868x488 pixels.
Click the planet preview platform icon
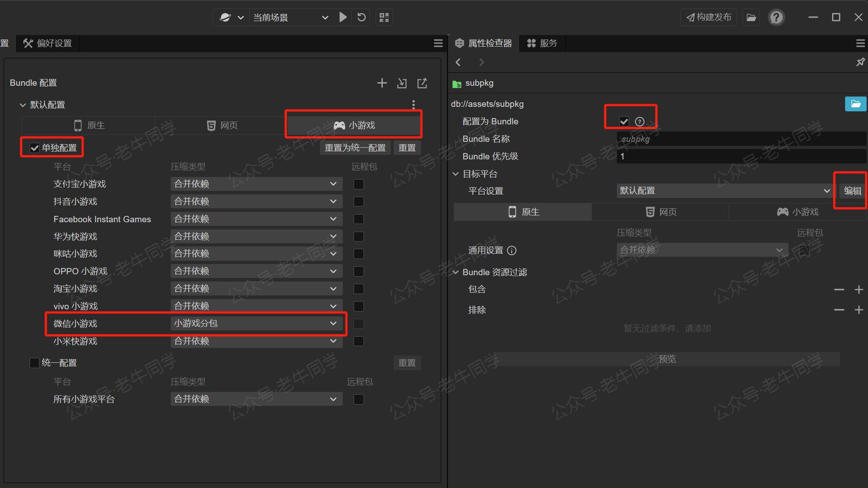225,18
